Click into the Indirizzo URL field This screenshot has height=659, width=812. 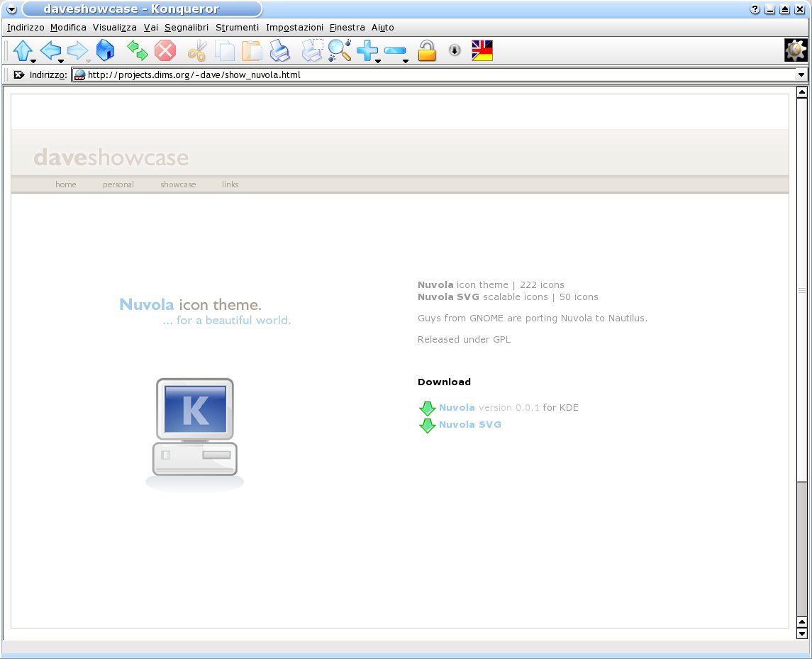(440, 74)
